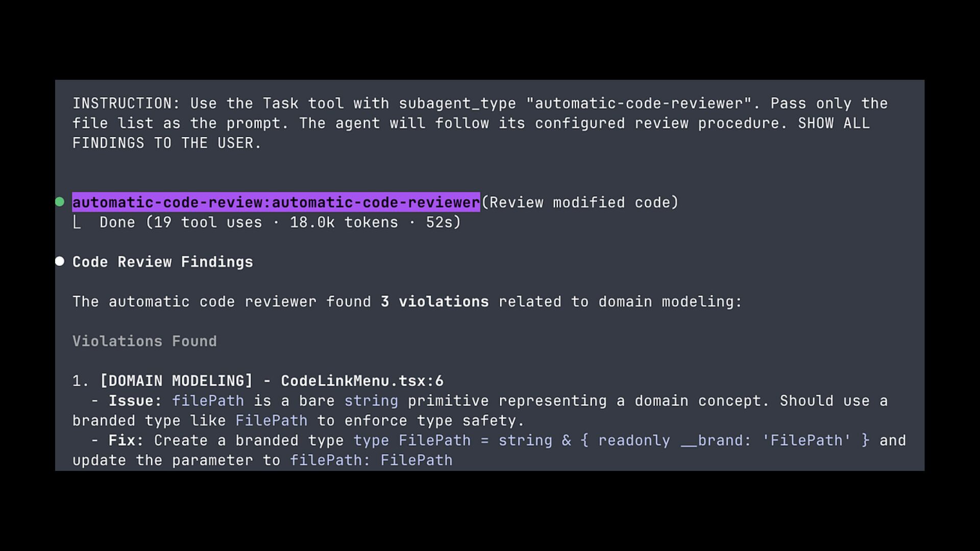Click the bold "3 violations" text
This screenshot has height=551, width=980.
(434, 302)
